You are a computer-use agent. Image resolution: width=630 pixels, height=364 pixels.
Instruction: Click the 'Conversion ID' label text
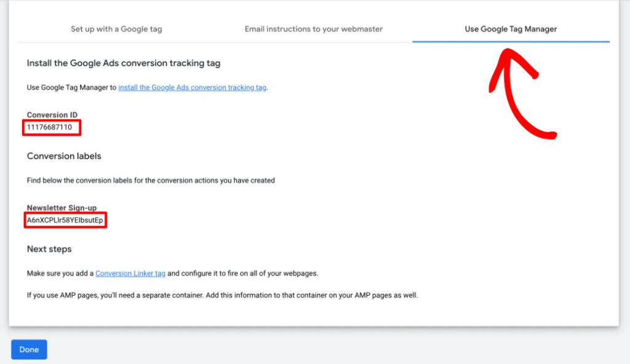pyautogui.click(x=52, y=114)
